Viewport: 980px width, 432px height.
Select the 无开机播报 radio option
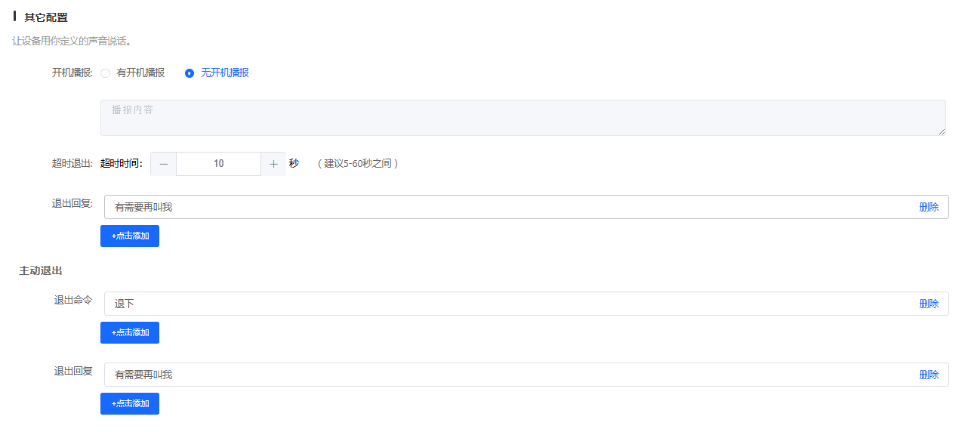pyautogui.click(x=190, y=73)
